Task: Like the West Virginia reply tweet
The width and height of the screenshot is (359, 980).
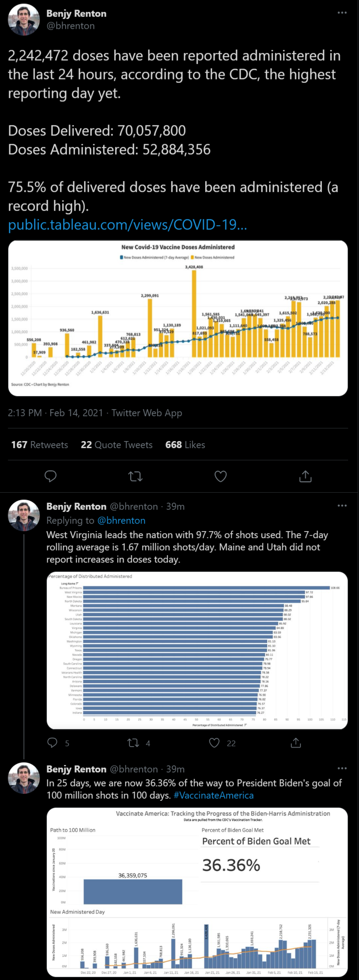Action: (214, 743)
